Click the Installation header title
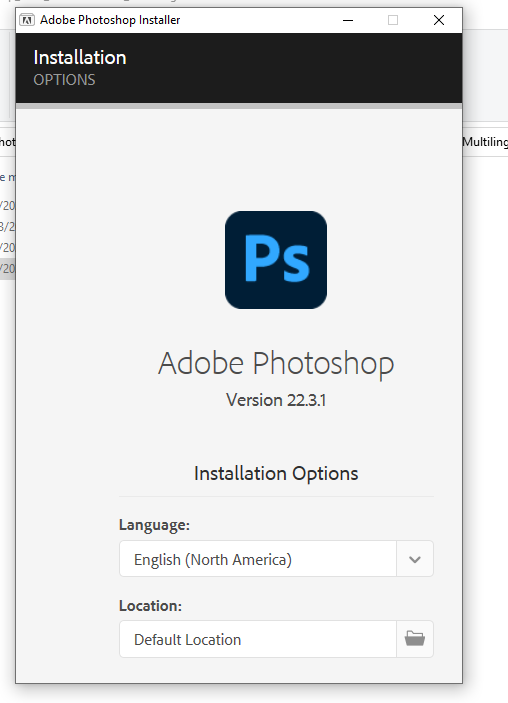This screenshot has width=508, height=703. [x=80, y=57]
